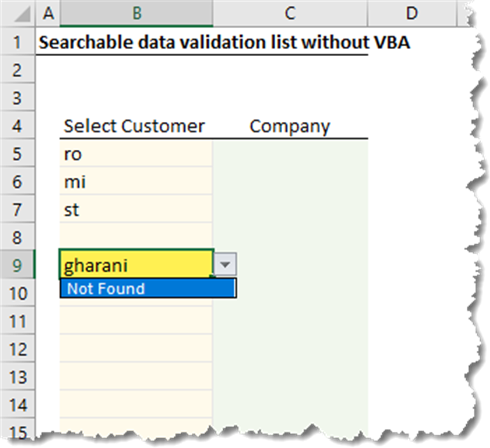Screen dimensions: 490x448
Task: Click the cell containing 'mi'
Action: (x=135, y=182)
